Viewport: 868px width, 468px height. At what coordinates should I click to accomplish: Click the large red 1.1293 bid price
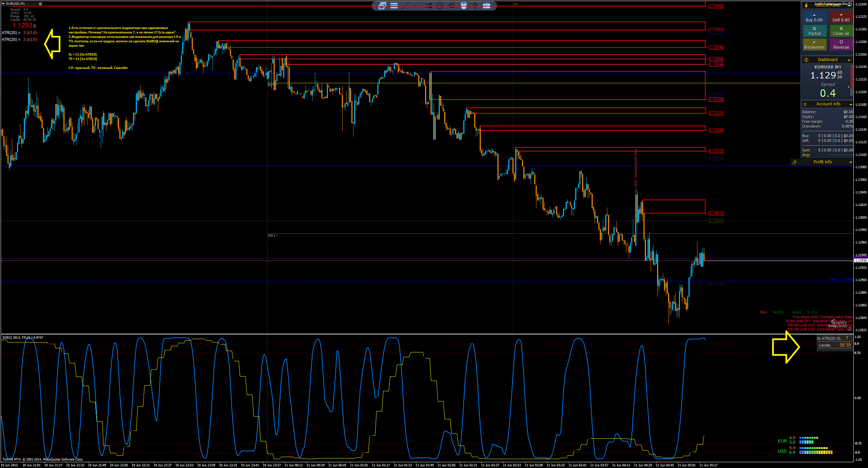pos(22,26)
